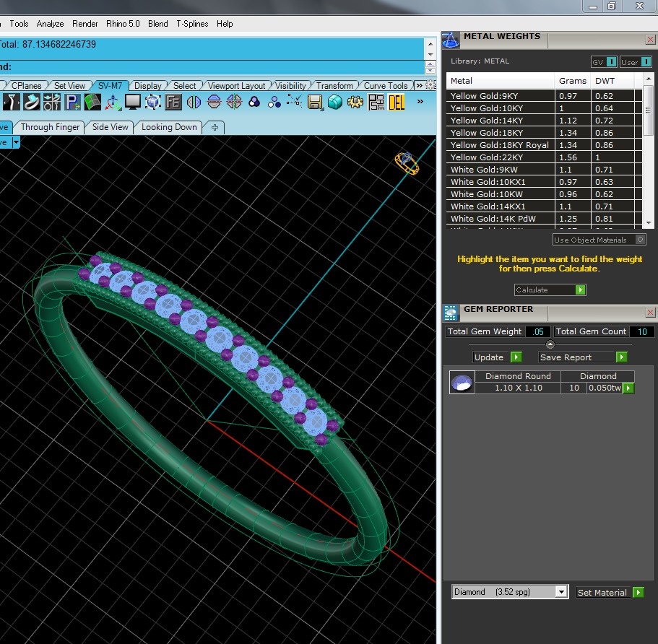Click the yellow DEL delete icon

coord(396,102)
